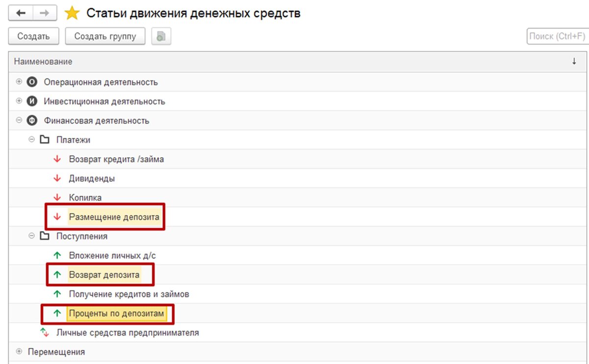Click the circled Ф icon of Финансовая деятельность
This screenshot has width=589, height=364.
pyautogui.click(x=31, y=120)
